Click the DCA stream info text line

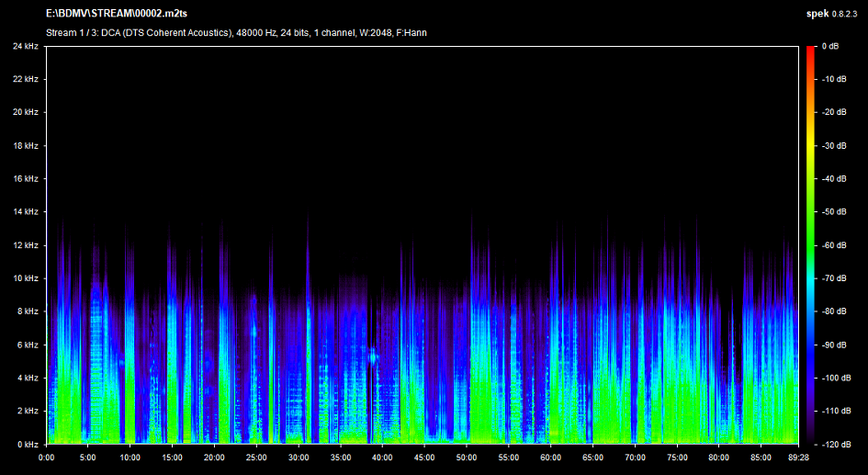pos(235,33)
